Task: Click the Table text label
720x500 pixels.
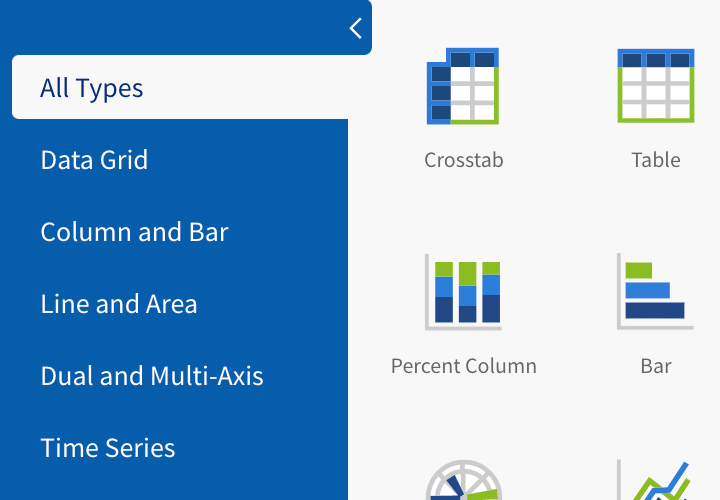Action: (x=656, y=160)
